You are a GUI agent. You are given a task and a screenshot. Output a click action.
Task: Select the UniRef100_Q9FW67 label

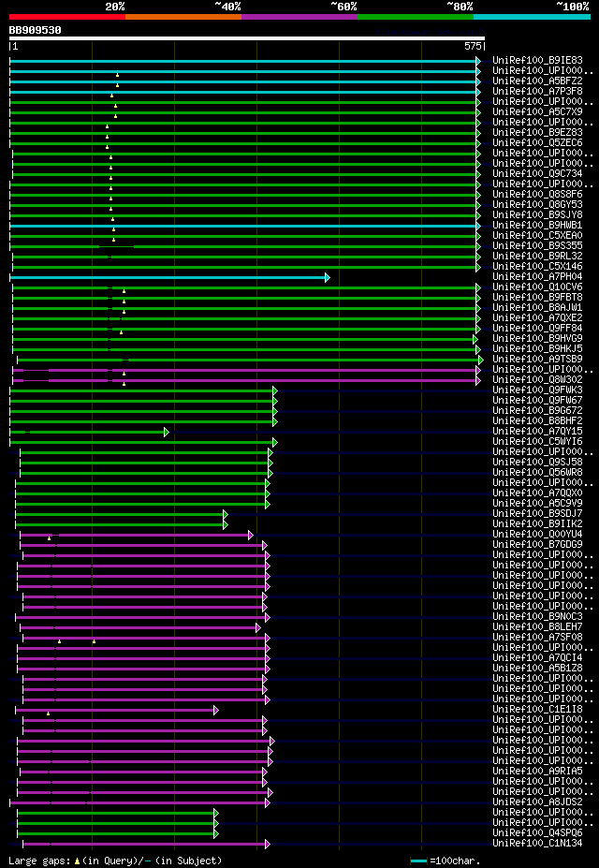click(537, 400)
